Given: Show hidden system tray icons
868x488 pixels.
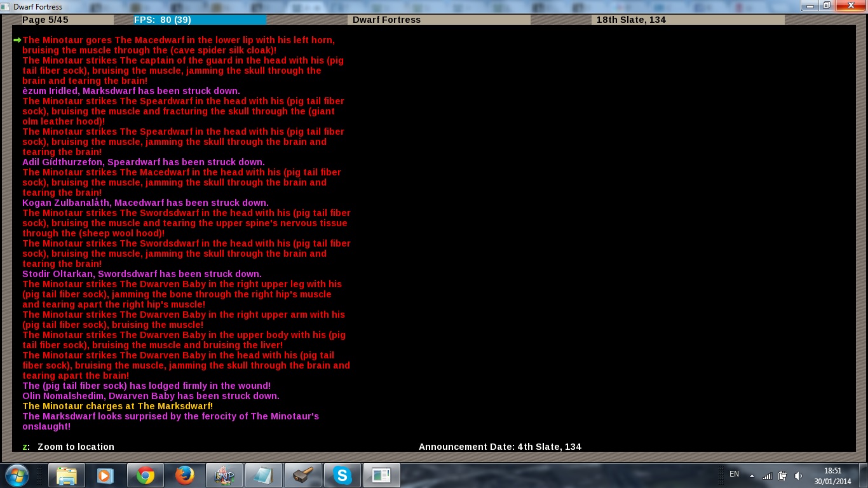Looking at the screenshot, I should (x=752, y=476).
